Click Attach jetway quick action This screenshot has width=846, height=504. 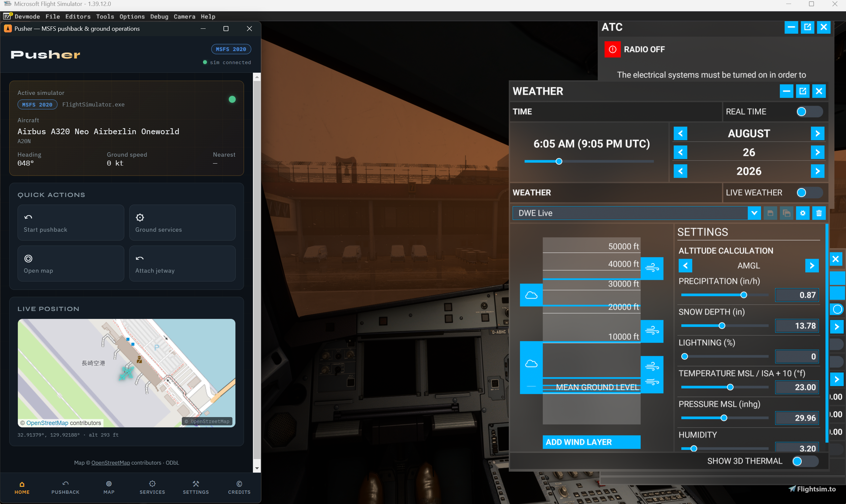pos(182,263)
